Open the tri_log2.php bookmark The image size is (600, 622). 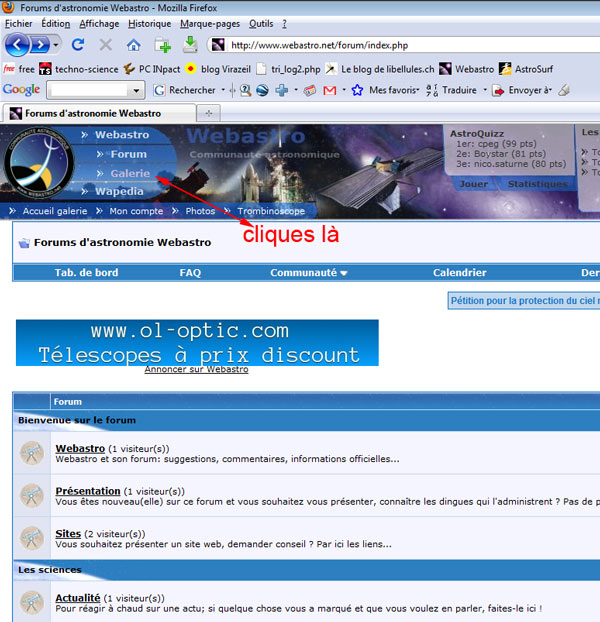[x=288, y=69]
